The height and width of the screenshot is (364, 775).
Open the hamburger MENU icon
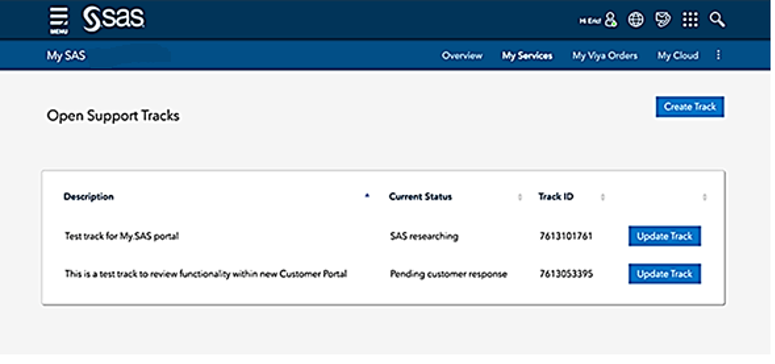[59, 20]
